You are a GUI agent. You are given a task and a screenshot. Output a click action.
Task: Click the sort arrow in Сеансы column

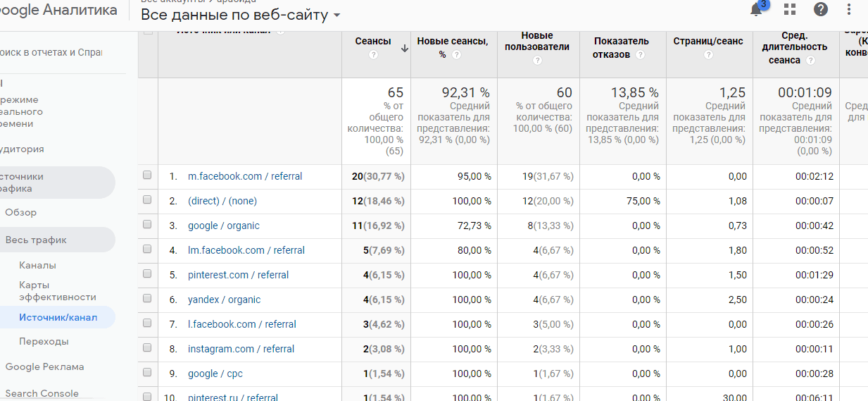404,49
